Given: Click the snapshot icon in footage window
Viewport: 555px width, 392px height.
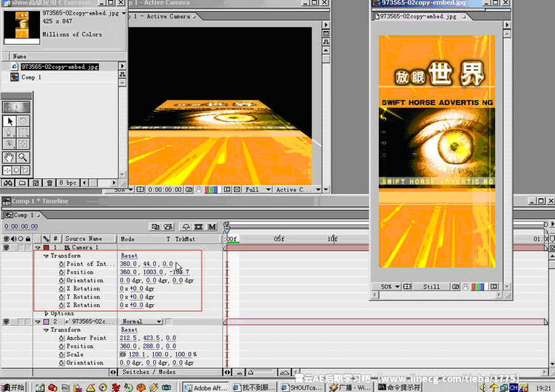Looking at the screenshot, I should (456, 286).
